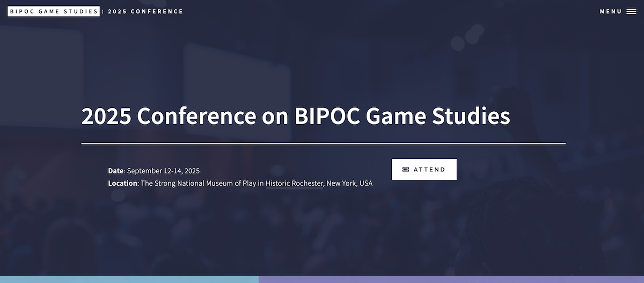The image size is (644, 283).
Task: Click the ticket icon in the Attend button
Action: [406, 170]
